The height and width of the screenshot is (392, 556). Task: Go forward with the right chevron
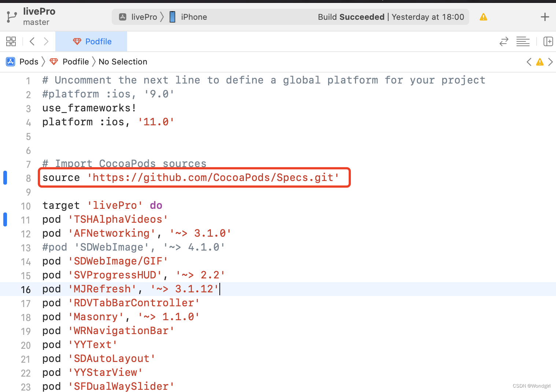(46, 41)
